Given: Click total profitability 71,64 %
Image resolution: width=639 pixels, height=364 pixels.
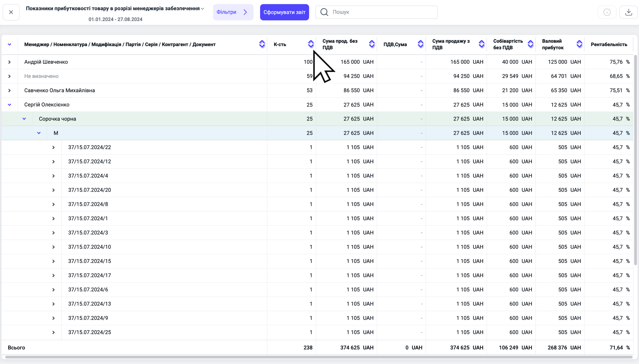Looking at the screenshot, I should click(619, 348).
